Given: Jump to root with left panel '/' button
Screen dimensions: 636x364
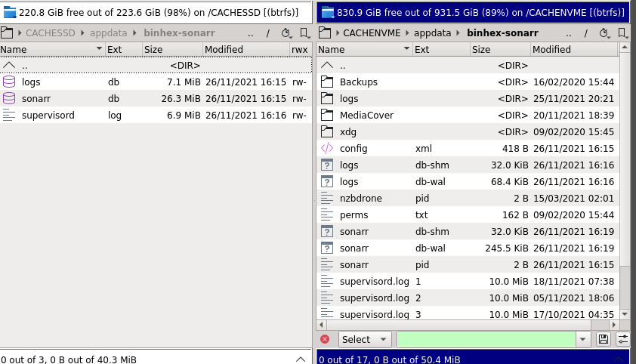Looking at the screenshot, I should click(267, 33).
